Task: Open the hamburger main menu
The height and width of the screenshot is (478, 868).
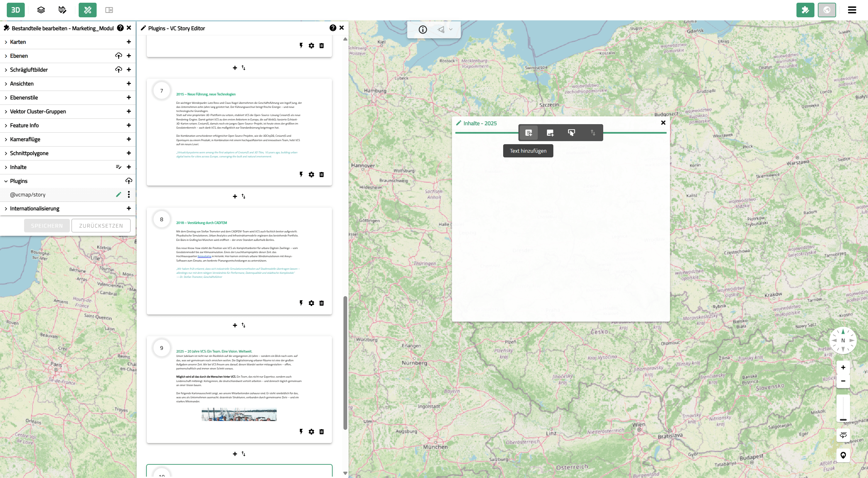Action: coord(852,10)
